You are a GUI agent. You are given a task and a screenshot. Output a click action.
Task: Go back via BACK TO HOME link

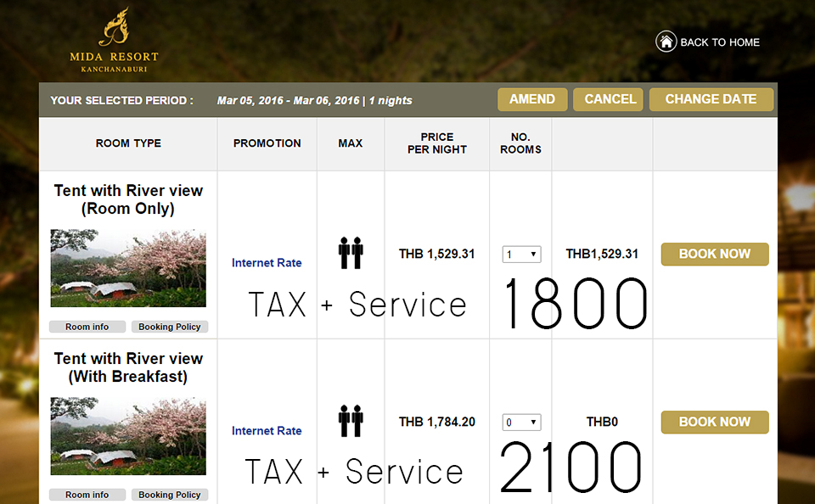pos(720,42)
